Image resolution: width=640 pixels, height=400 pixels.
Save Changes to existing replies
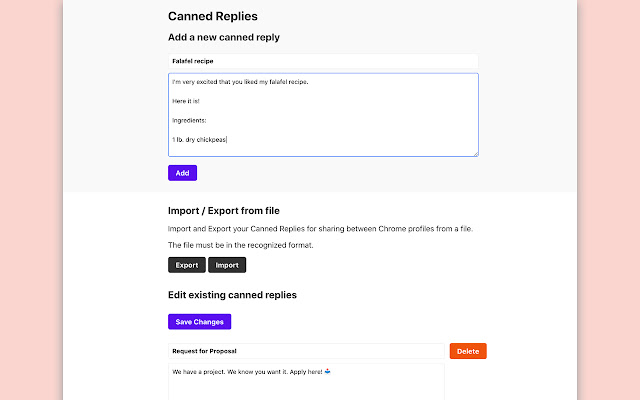(x=199, y=322)
